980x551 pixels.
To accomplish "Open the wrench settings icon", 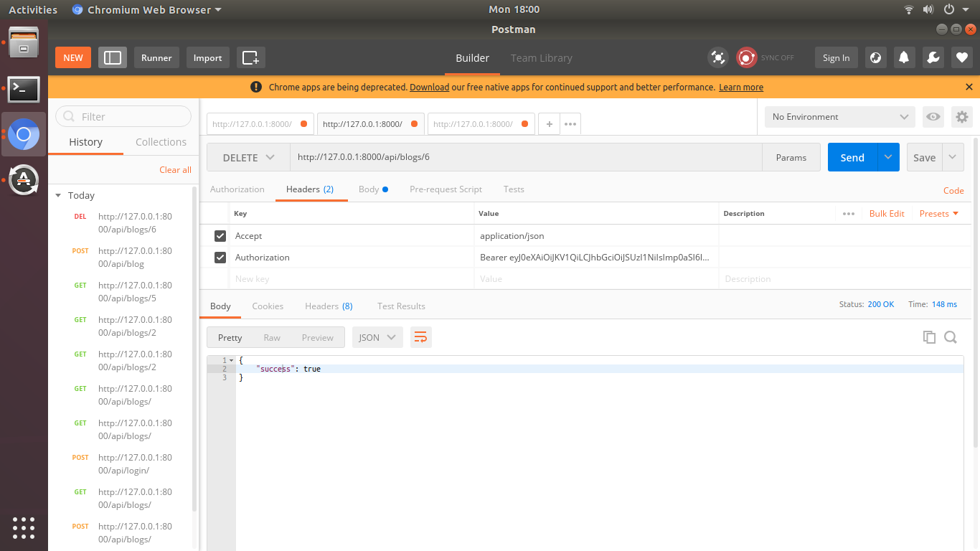I will [933, 58].
